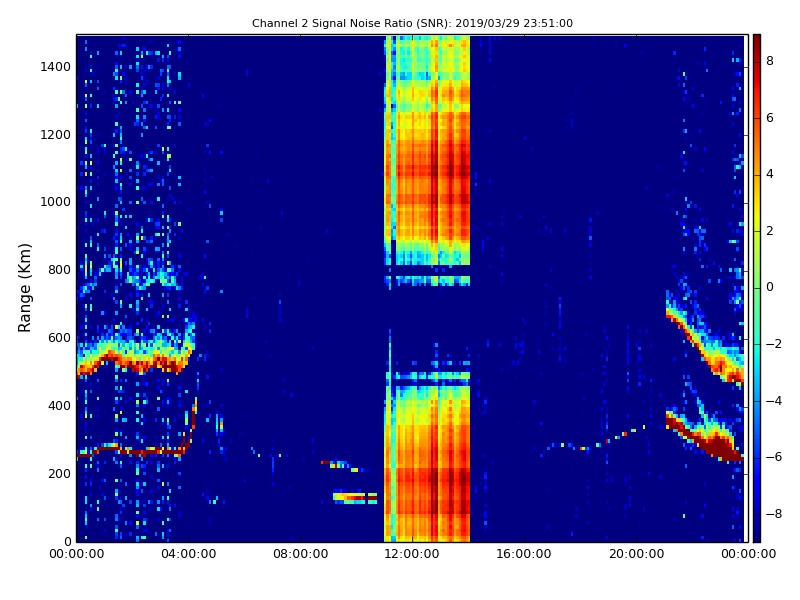The image size is (800, 600).
Task: Select the 600 range tick label
Action: point(60,338)
